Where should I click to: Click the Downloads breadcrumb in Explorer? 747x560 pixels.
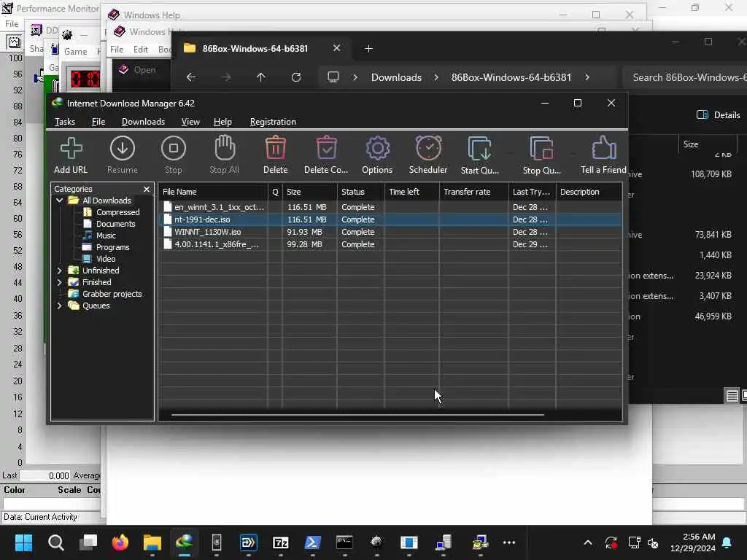pos(396,77)
